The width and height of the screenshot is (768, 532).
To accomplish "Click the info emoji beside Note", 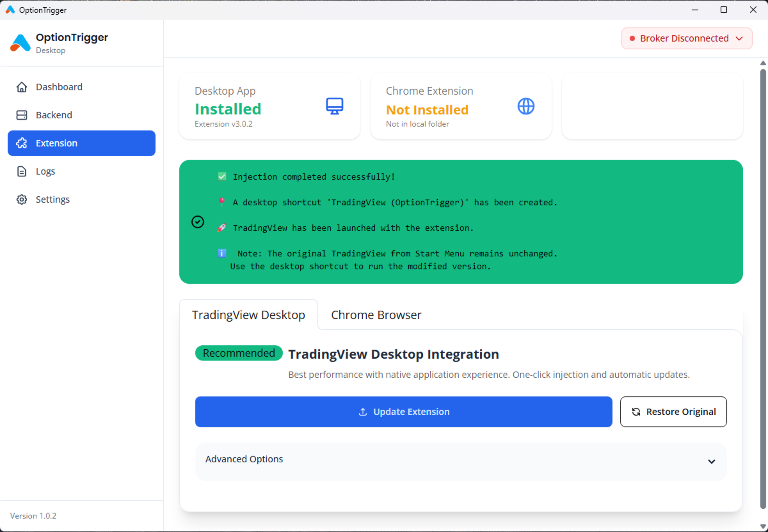I will [222, 253].
